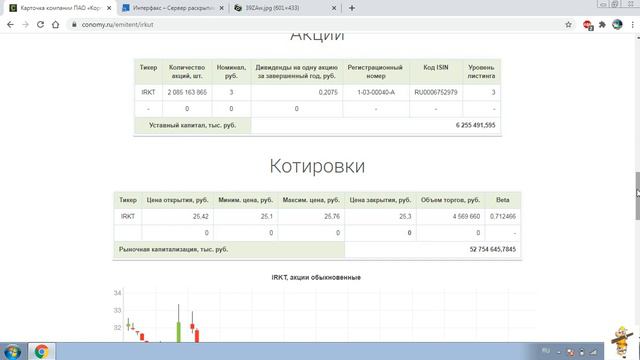Click the site lock icon in address bar
640x360 pixels.
pyautogui.click(x=74, y=24)
